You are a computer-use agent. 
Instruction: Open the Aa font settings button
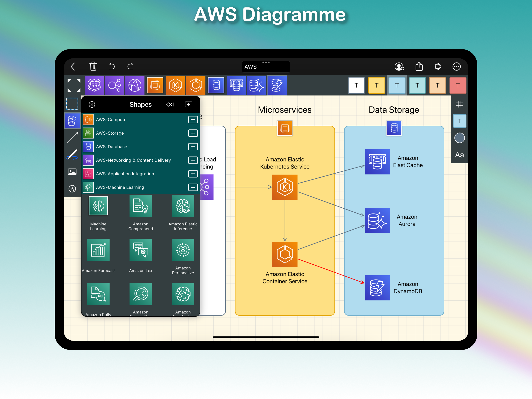click(x=459, y=155)
